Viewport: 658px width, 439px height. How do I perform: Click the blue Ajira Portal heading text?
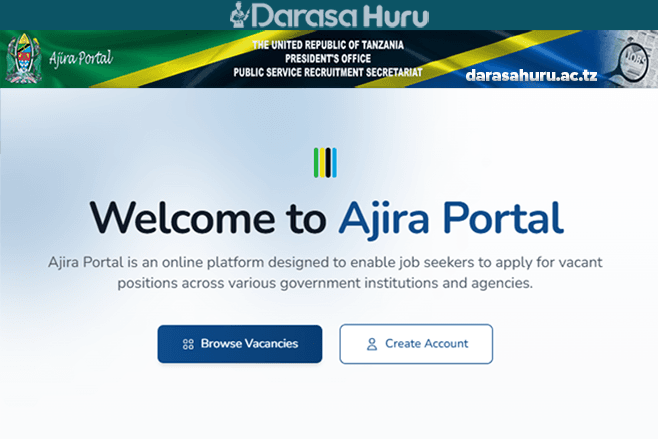[x=450, y=217]
